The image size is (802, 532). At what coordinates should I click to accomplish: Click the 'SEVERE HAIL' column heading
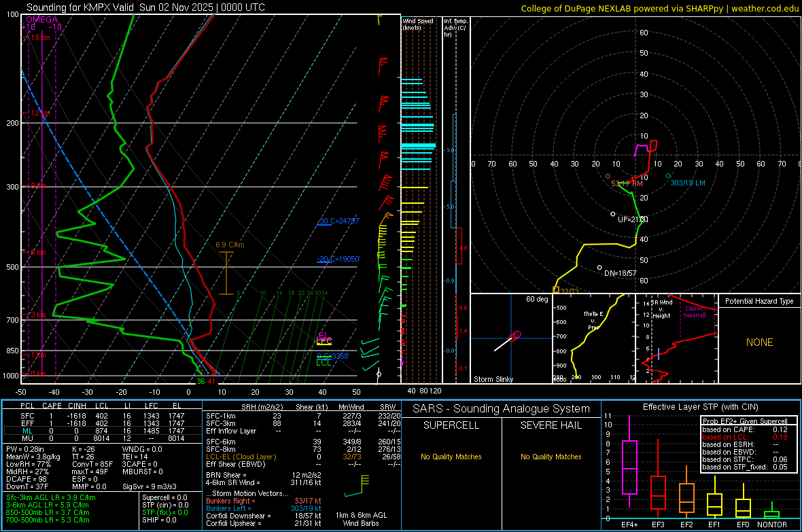click(x=551, y=425)
